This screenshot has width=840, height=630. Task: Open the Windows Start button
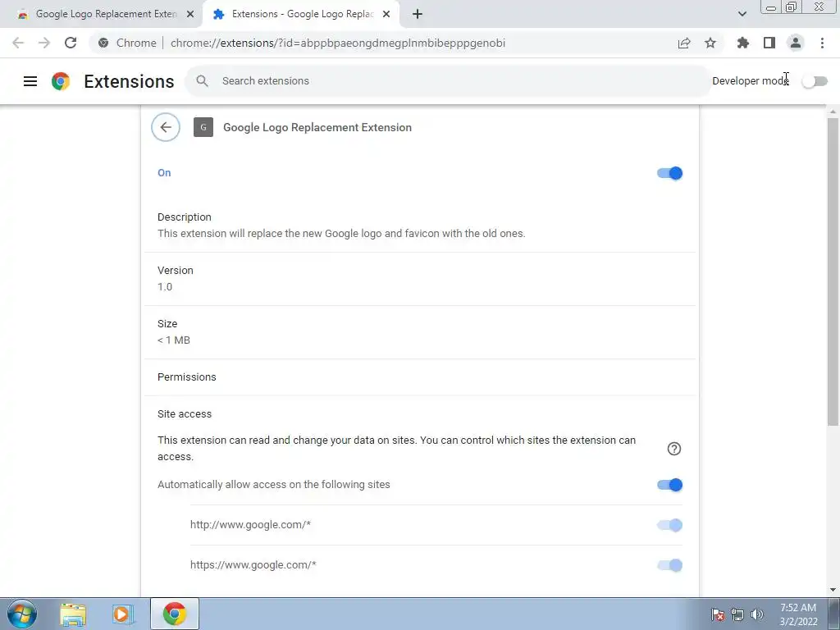22,614
